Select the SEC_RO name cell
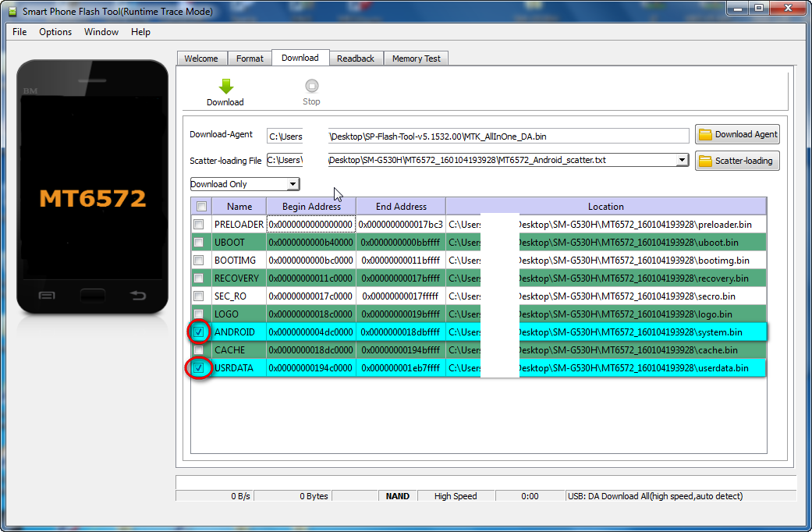The image size is (812, 532). pos(239,296)
